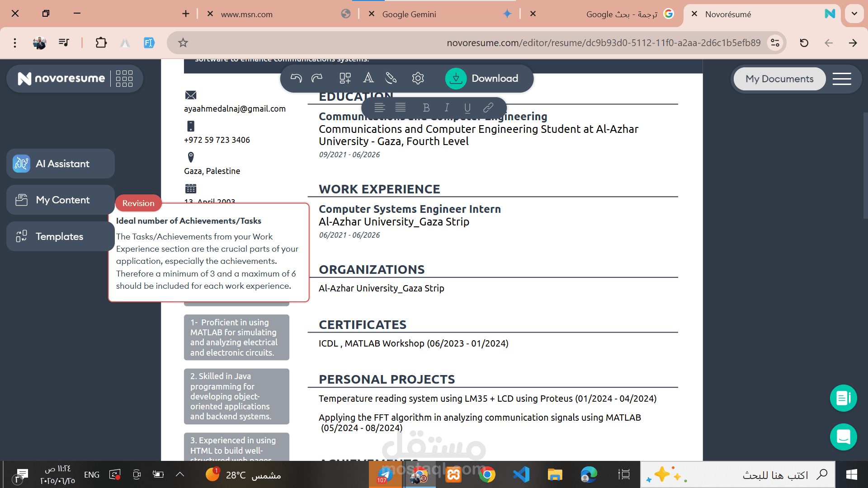Click the EDUCATION section heading

(x=356, y=97)
